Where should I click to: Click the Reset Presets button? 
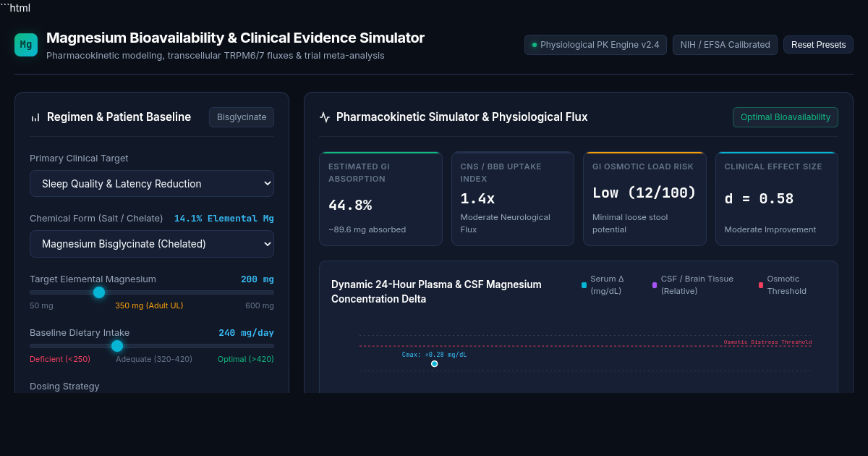pyautogui.click(x=818, y=45)
